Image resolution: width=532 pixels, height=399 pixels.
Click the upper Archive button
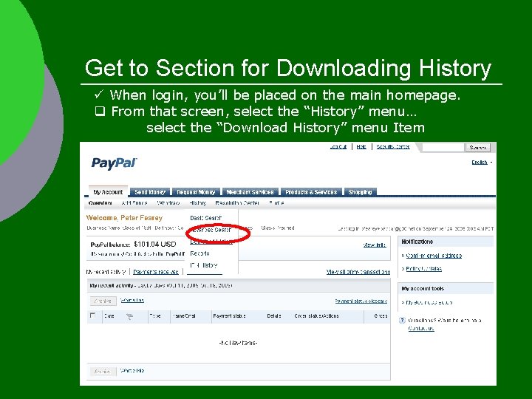[x=103, y=301]
